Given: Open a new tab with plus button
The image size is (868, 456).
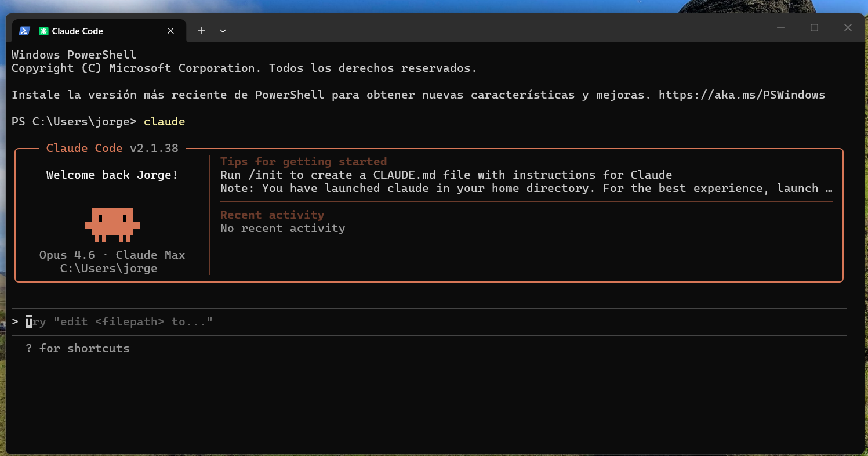Looking at the screenshot, I should pos(201,31).
